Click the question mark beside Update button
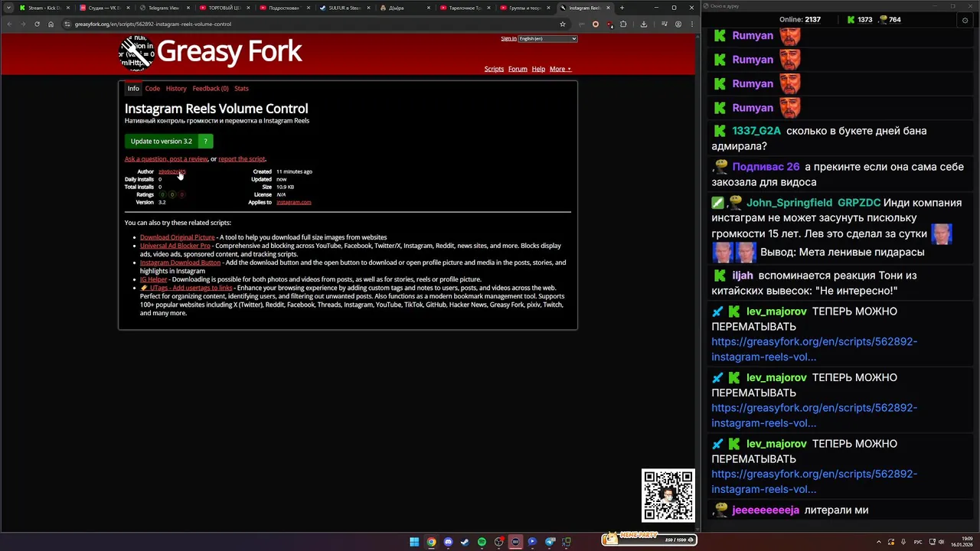Viewport: 980px width, 551px height. coord(205,141)
